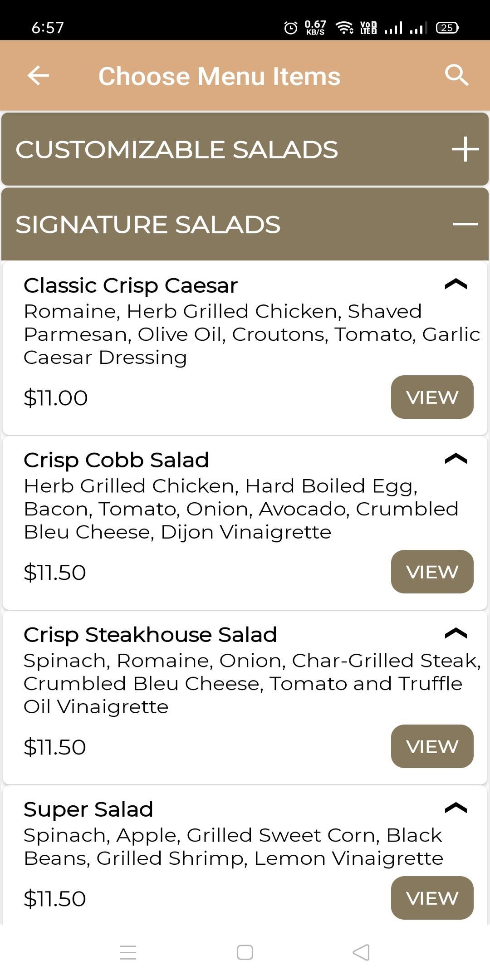This screenshot has width=490, height=980.
Task: Tap the Crisp Cobb Salad title
Action: (x=116, y=460)
